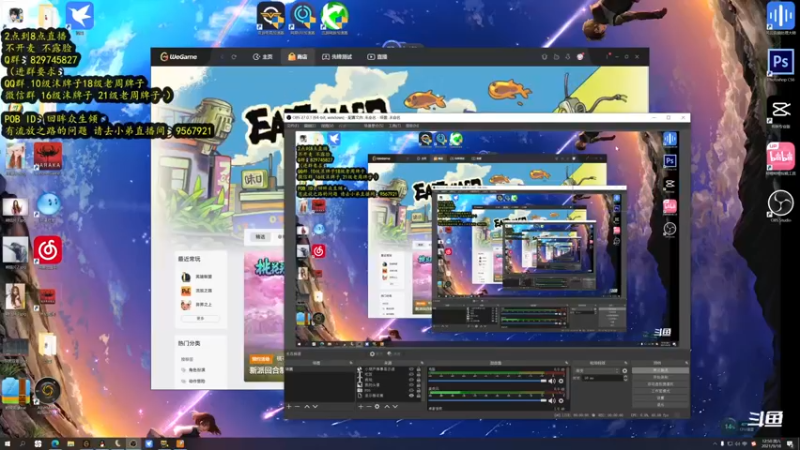Adjust the OBS transition duration stepper
The image size is (800, 450).
(626, 378)
